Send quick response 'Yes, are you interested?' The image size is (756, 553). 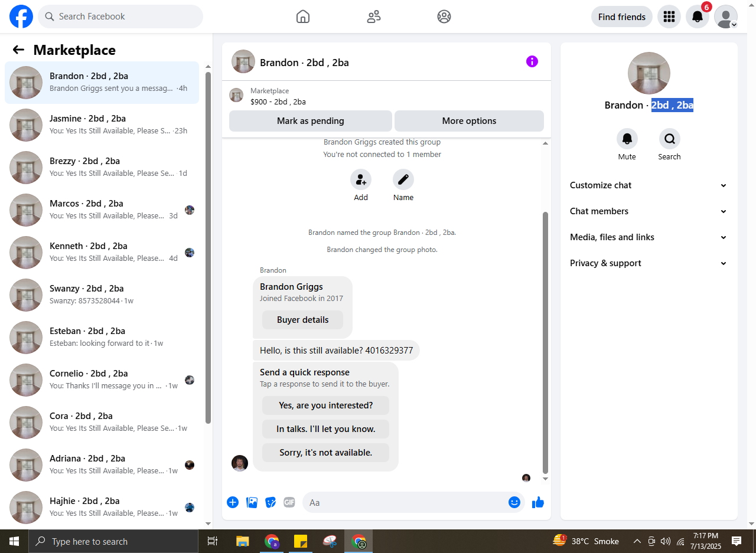click(326, 405)
